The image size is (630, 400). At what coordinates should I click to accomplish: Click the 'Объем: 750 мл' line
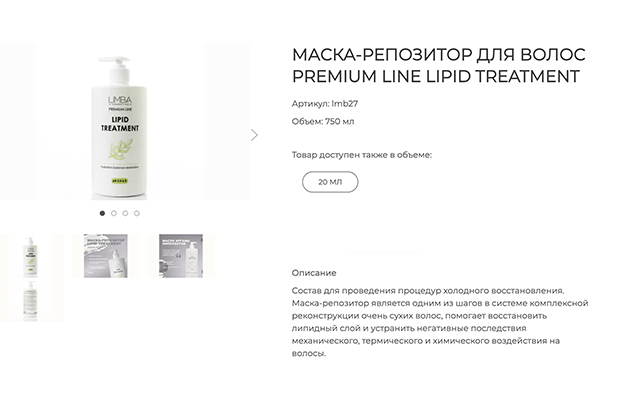click(323, 121)
